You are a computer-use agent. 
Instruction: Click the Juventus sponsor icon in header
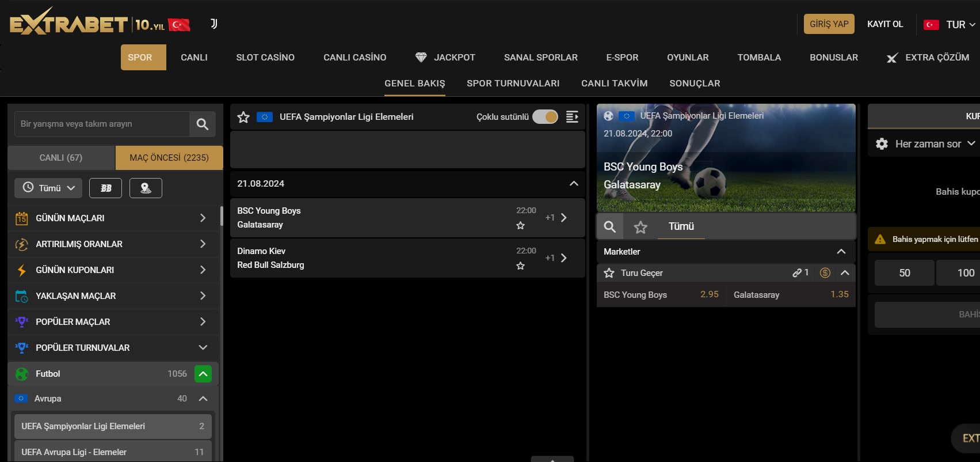214,24
